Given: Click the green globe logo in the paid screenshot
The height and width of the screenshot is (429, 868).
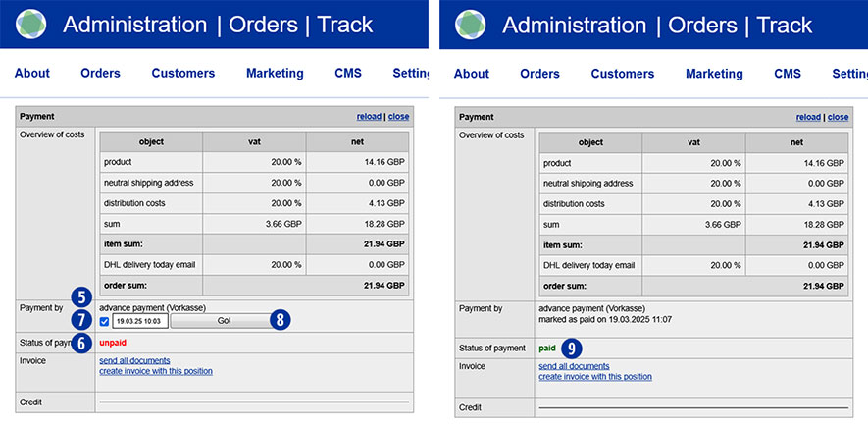Looking at the screenshot, I should pos(471,24).
